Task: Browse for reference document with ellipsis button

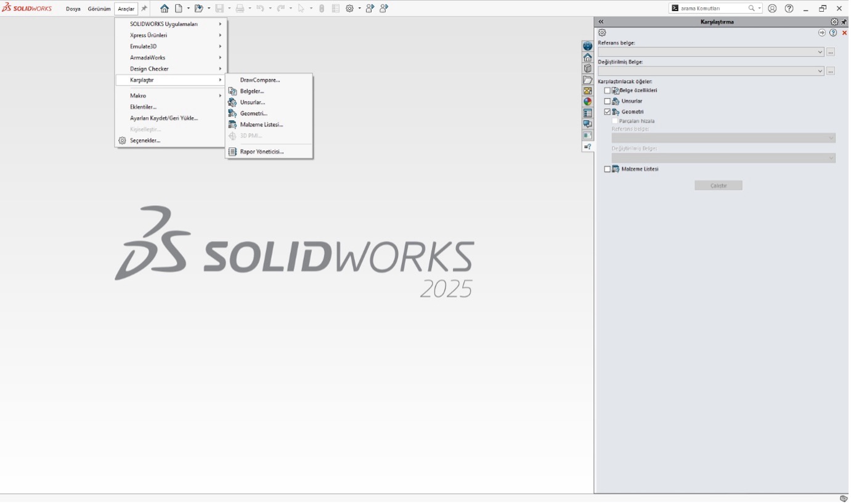Action: [x=831, y=52]
